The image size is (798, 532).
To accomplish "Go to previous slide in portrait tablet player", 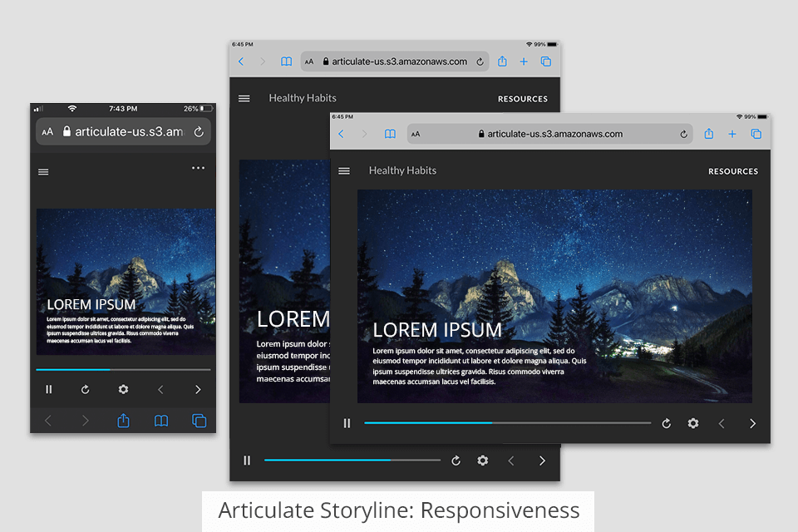I will coord(511,461).
